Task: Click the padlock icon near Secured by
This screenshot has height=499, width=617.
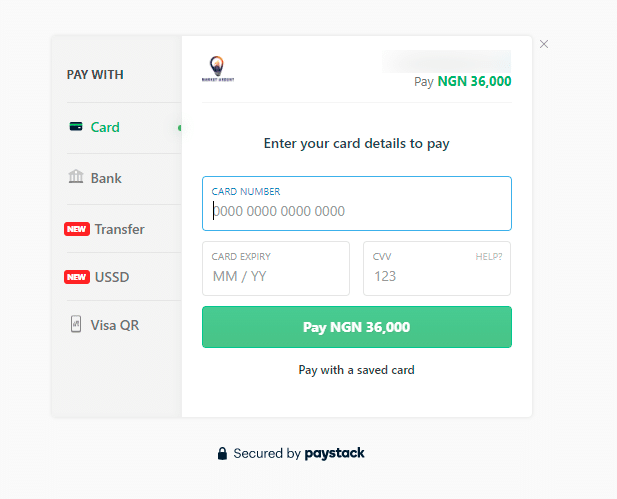Action: (222, 453)
